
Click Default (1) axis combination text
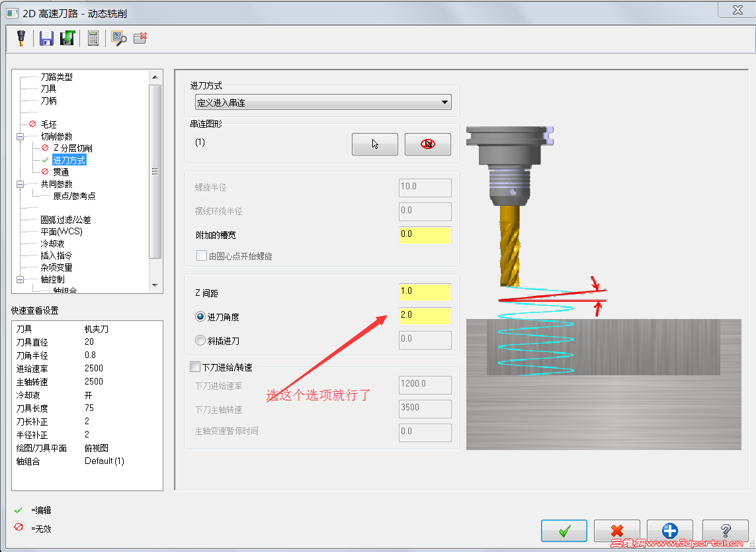click(x=104, y=461)
